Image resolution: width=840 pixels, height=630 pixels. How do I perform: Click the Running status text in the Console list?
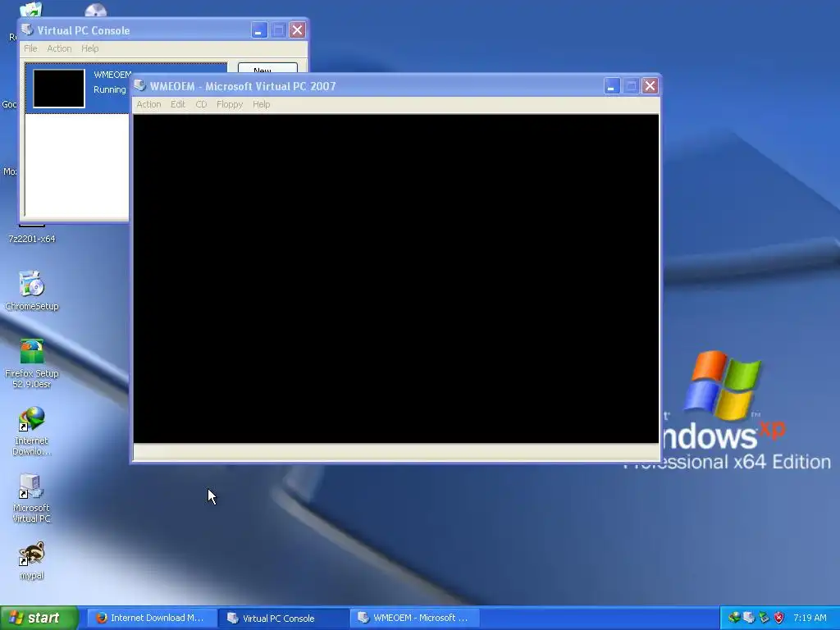(110, 89)
